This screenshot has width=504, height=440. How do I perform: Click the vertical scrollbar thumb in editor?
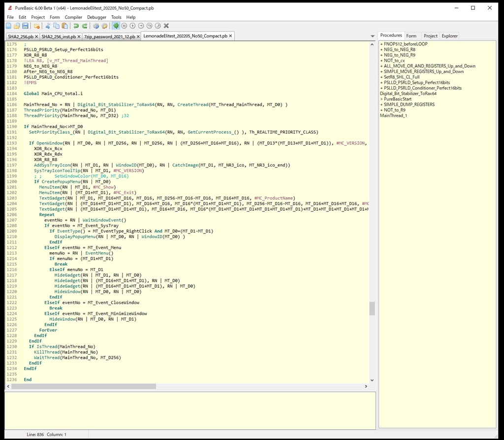[x=372, y=308]
